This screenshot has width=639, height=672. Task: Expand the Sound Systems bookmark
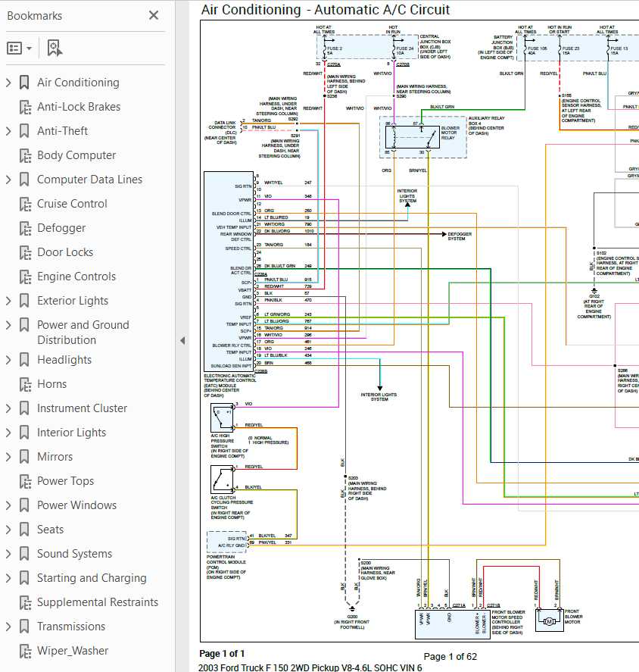(x=8, y=553)
